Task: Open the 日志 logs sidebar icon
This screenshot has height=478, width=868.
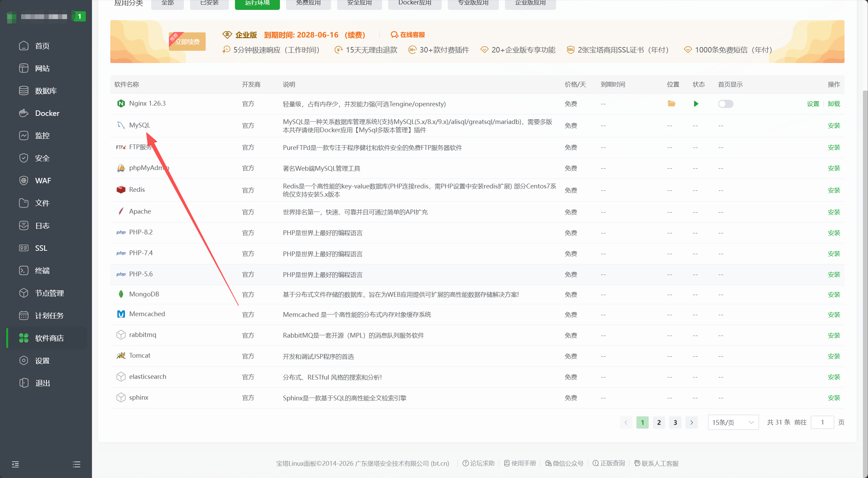Action: pyautogui.click(x=23, y=226)
